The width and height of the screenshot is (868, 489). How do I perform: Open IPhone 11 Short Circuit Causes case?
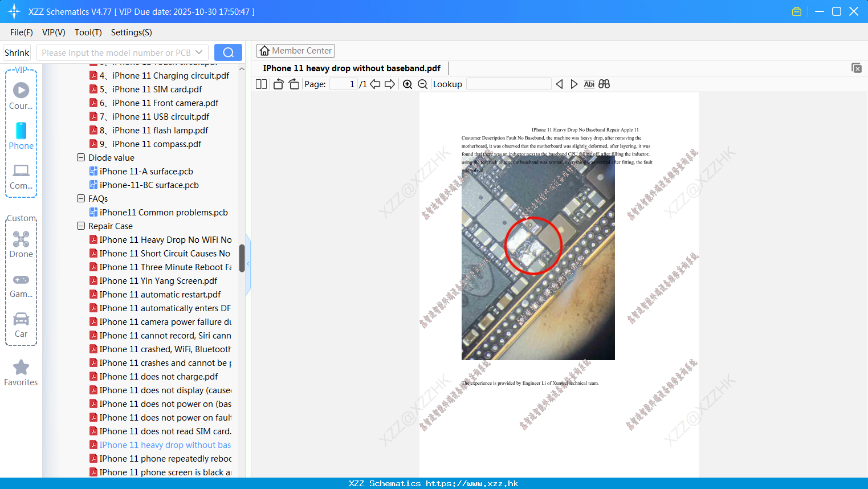(x=160, y=253)
